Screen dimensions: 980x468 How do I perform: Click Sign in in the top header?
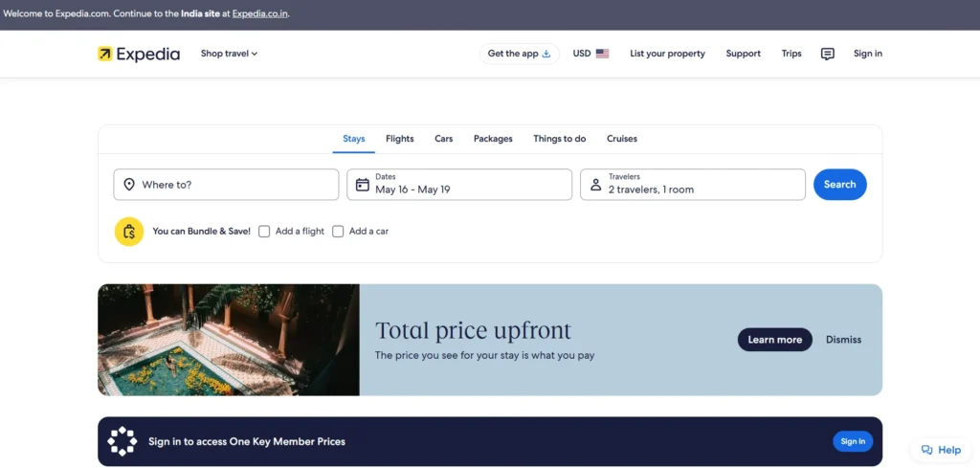868,54
